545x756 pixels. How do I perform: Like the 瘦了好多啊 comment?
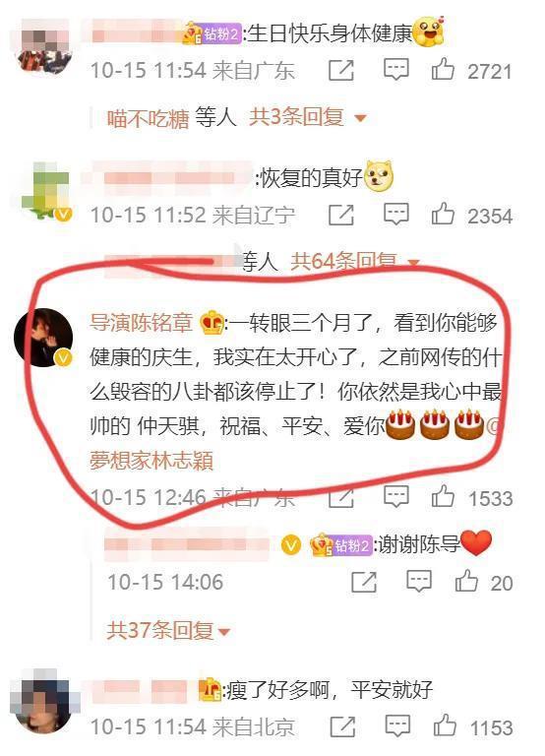(x=445, y=725)
